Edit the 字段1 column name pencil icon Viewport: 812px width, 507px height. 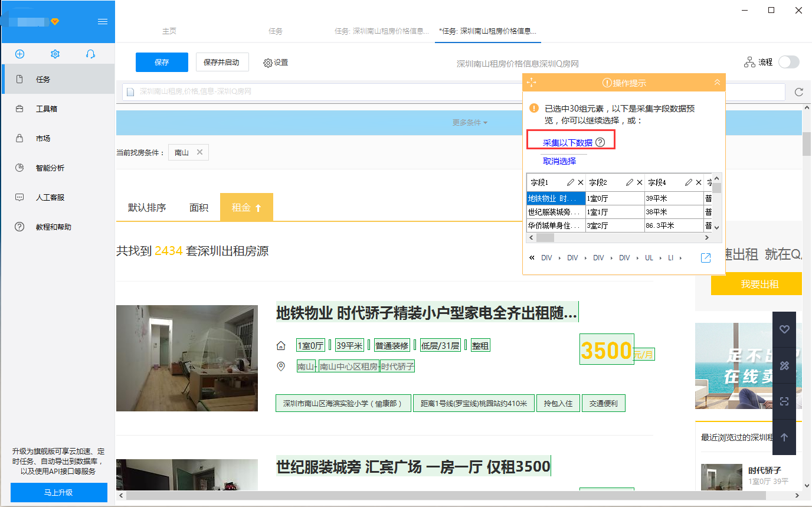click(x=571, y=183)
